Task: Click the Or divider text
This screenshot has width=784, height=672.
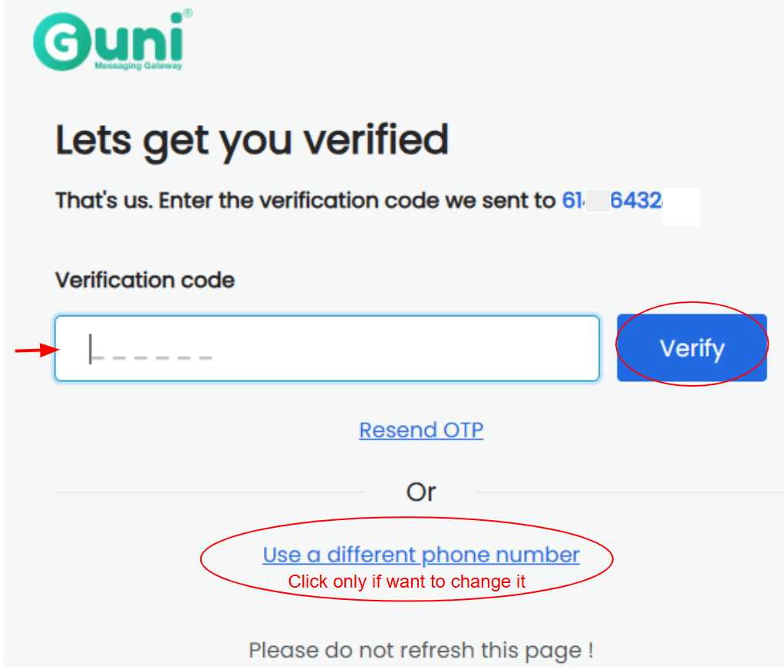Action: click(x=421, y=492)
